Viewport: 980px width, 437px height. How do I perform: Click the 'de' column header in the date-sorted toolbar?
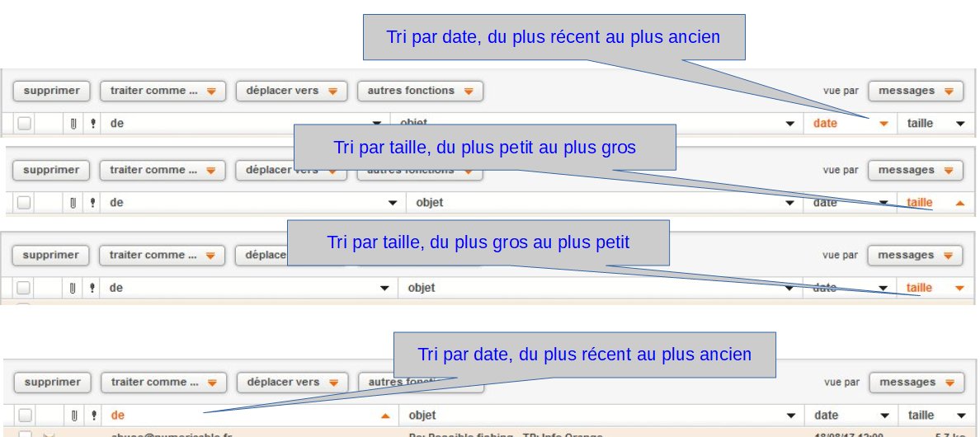tap(117, 124)
